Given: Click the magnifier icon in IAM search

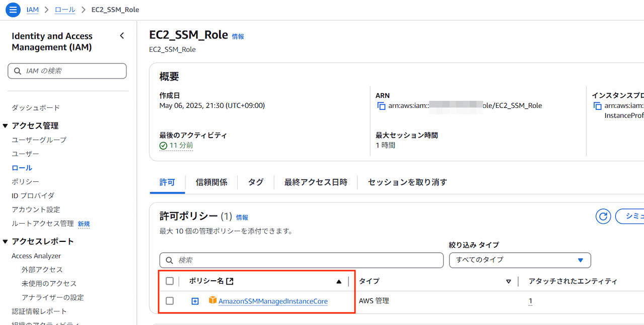Looking at the screenshot, I should pos(18,71).
